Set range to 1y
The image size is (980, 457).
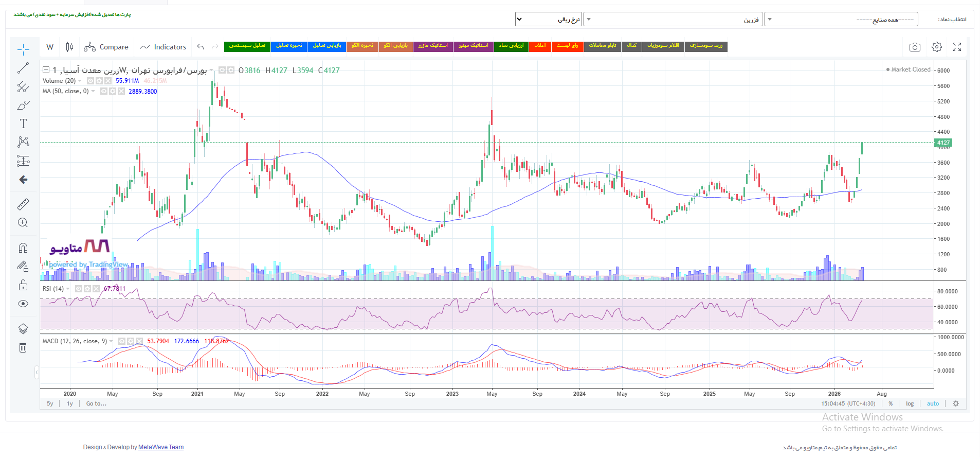pyautogui.click(x=70, y=403)
